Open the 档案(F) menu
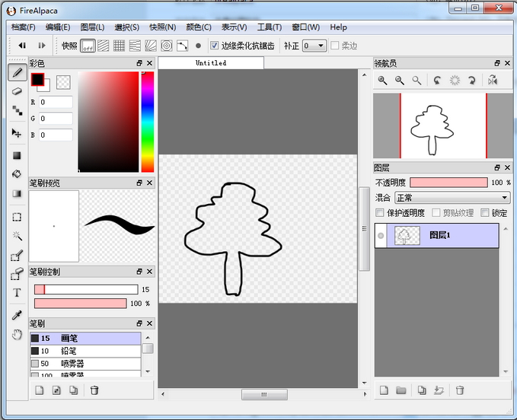The height and width of the screenshot is (420, 517). [x=24, y=27]
